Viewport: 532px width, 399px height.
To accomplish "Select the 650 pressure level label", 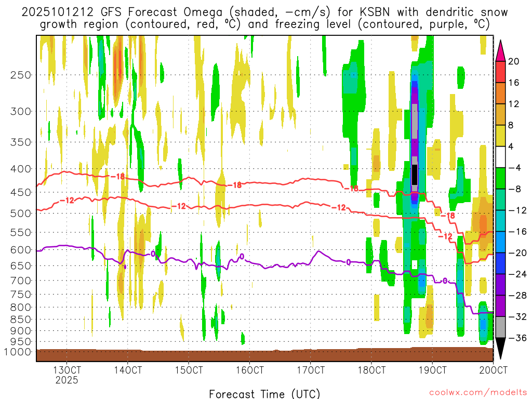I will (21, 265).
